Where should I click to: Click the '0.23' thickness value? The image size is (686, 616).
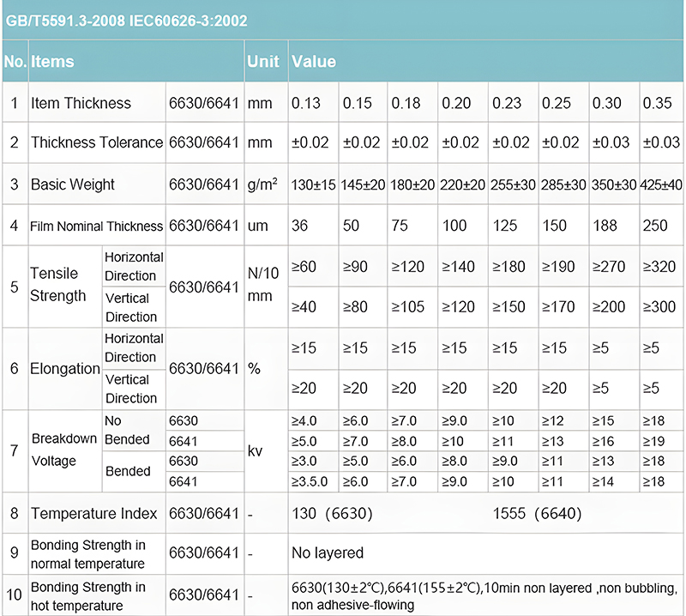[507, 103]
